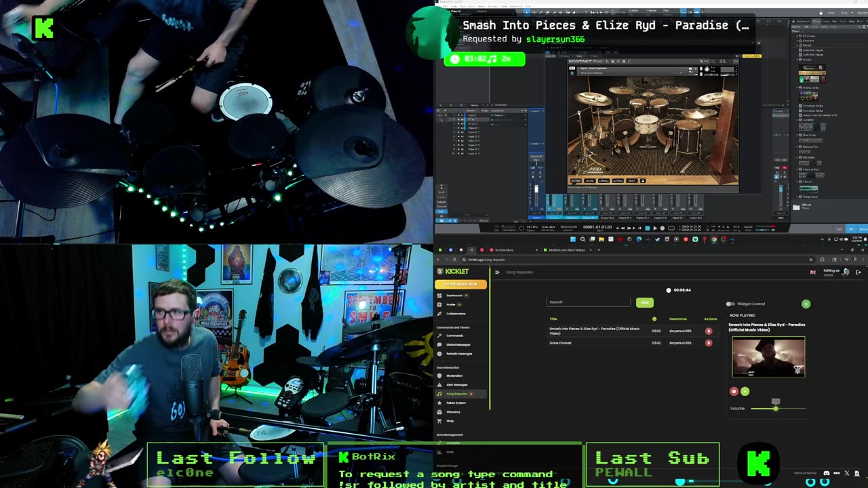Click the KICKLET logo
Viewport: 868px width, 488px height.
(x=452, y=272)
